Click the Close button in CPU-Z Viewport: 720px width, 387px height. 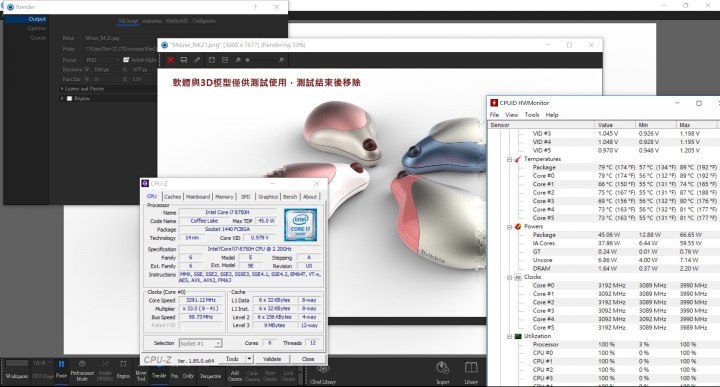click(308, 359)
